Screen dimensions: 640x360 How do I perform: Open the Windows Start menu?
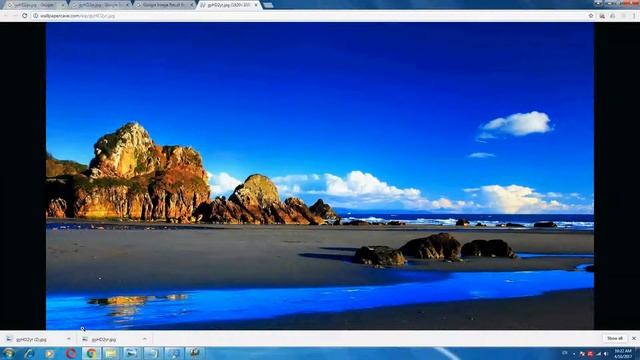8,353
